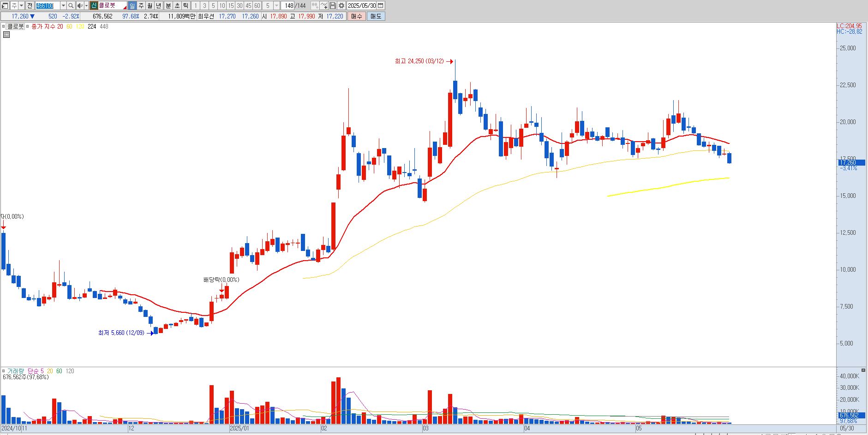868x435 pixels.
Task: Open the 클로봇 stock name combo box
Action: (112, 6)
